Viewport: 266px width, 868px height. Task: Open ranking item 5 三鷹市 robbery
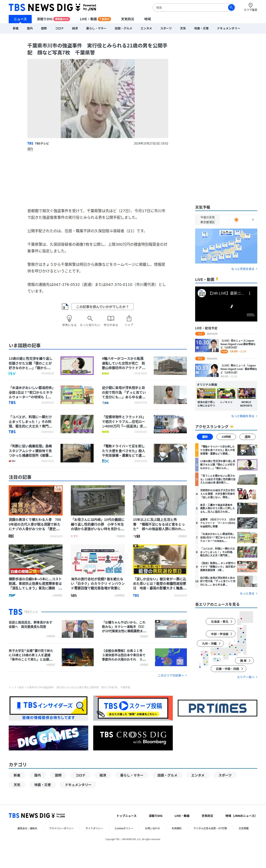(x=226, y=508)
